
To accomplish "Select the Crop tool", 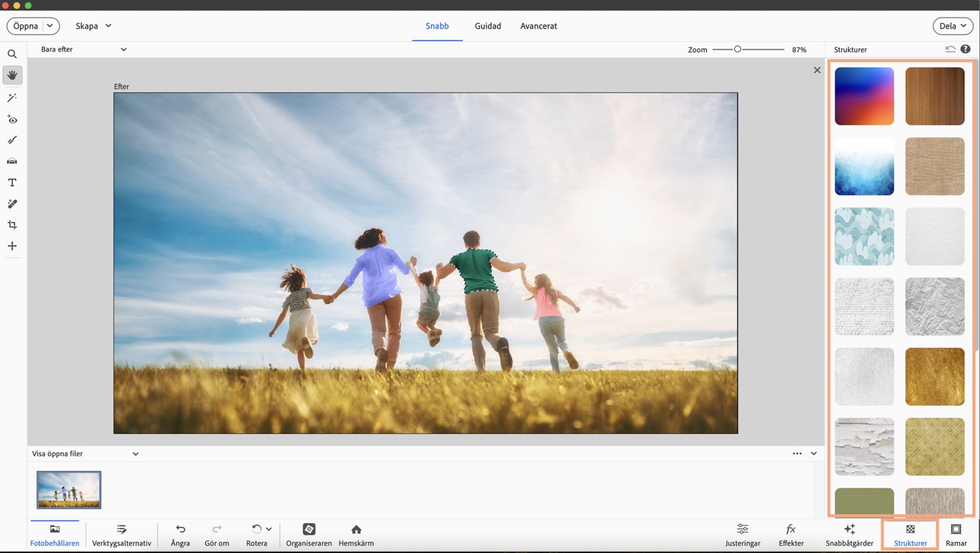I will click(x=12, y=225).
